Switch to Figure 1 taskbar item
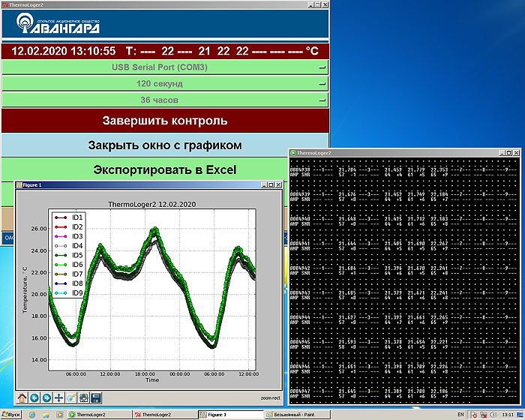Viewport: 525px width, 420px height. click(x=231, y=415)
